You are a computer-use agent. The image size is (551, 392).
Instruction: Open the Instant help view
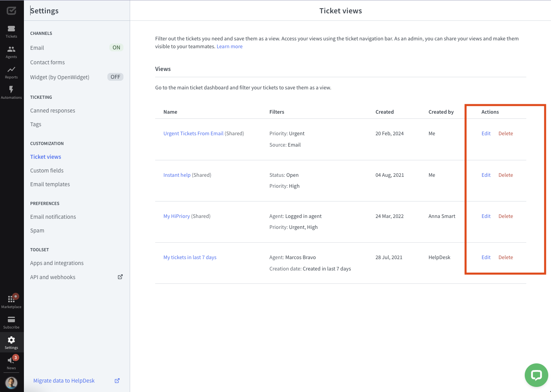[x=177, y=175]
